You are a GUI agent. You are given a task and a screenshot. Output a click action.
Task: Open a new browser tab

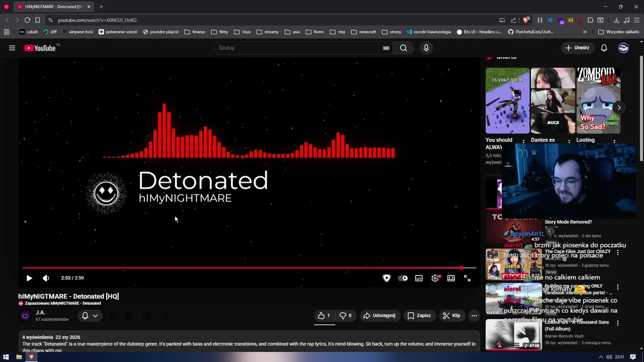(x=101, y=7)
